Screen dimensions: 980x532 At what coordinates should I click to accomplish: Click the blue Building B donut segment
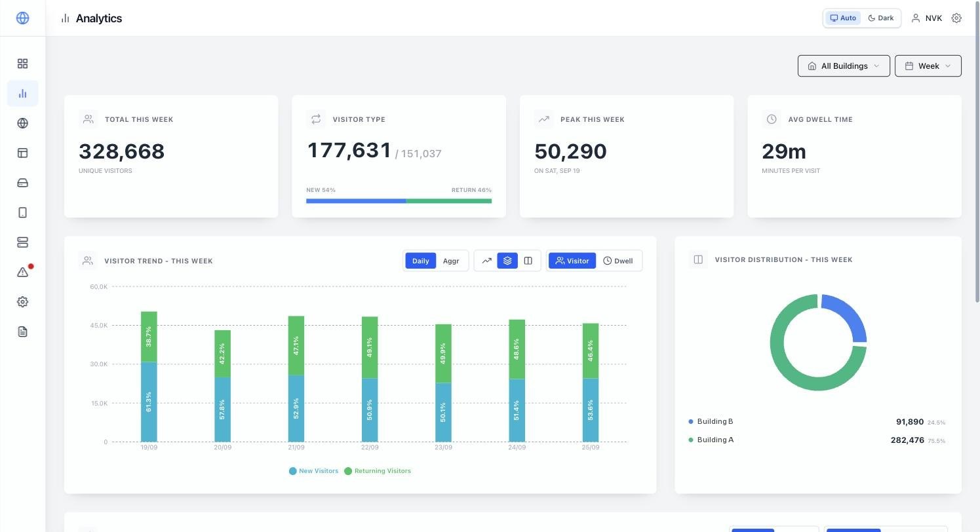(851, 314)
